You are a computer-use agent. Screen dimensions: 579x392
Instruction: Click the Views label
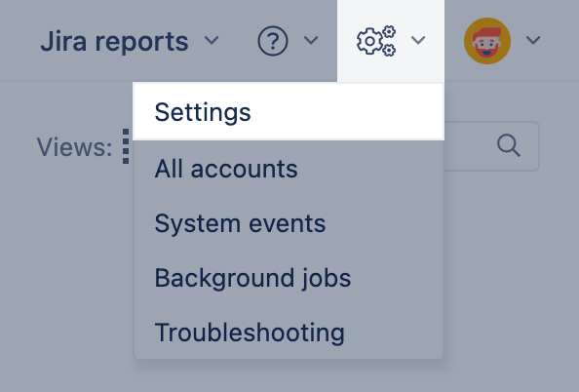coord(74,147)
